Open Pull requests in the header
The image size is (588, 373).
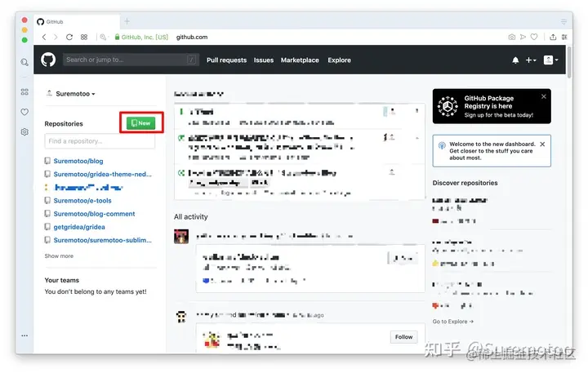coord(226,60)
